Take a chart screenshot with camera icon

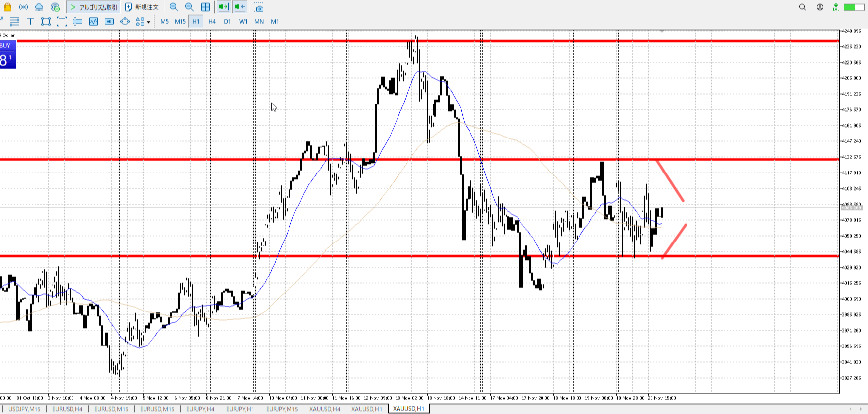[x=259, y=7]
